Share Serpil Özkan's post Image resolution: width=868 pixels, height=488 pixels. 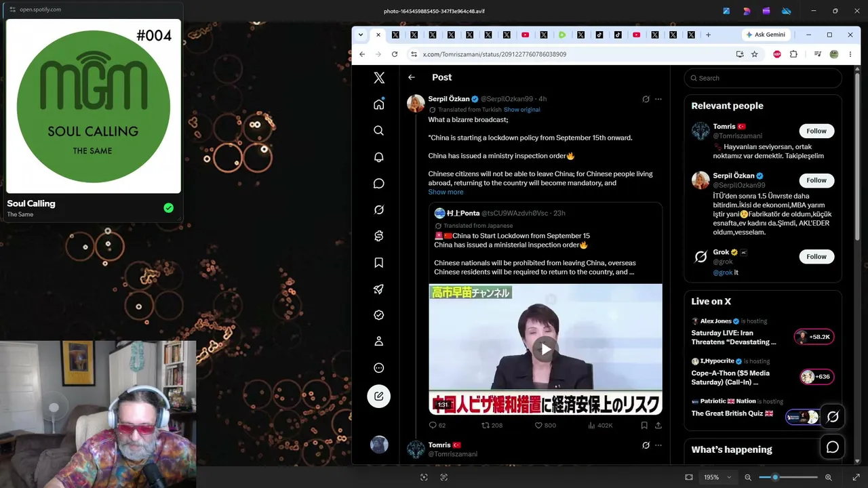point(658,426)
